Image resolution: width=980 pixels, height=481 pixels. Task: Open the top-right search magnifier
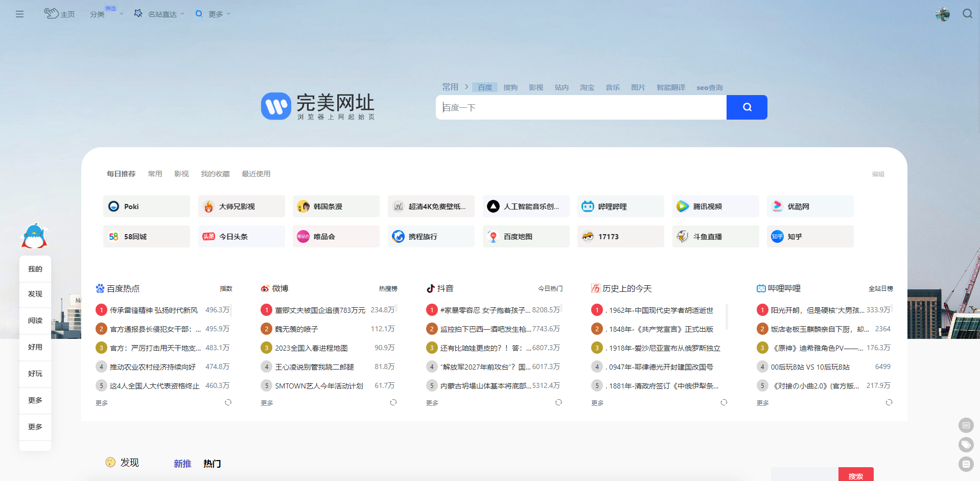point(967,14)
